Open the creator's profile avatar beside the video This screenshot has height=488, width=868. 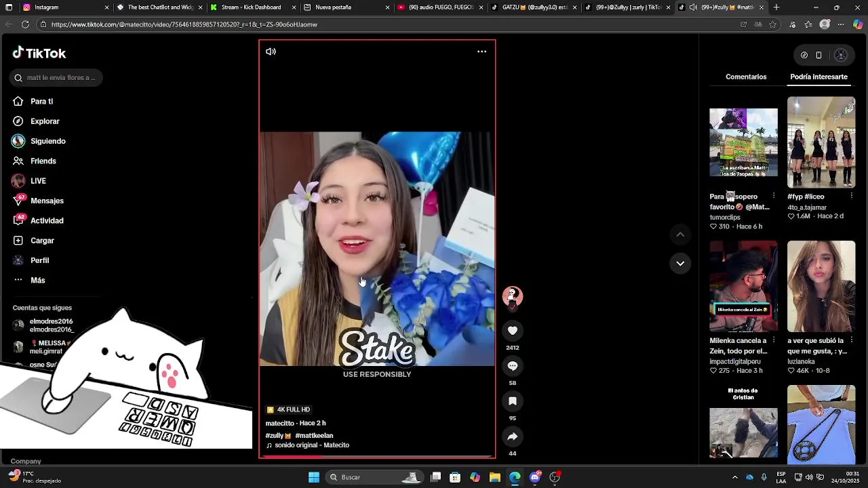[513, 296]
